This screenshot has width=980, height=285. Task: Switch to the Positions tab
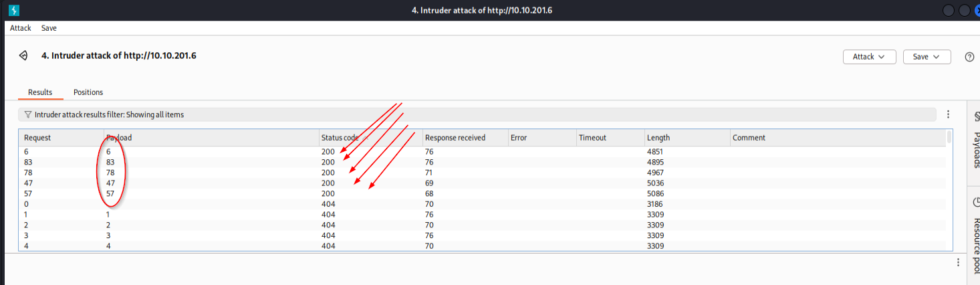88,92
